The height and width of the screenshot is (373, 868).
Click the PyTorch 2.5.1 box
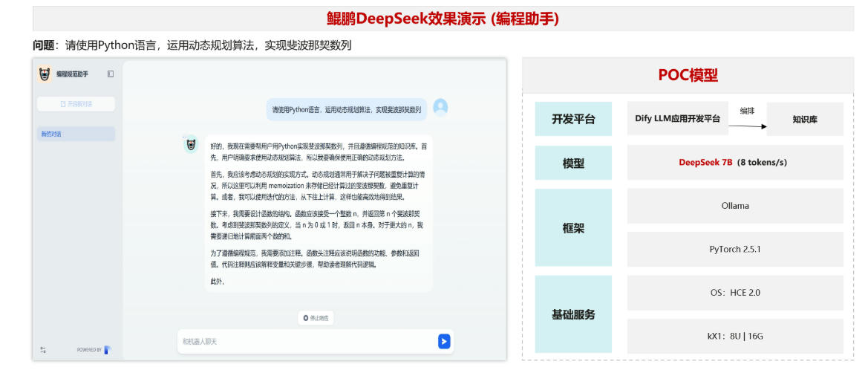click(x=735, y=250)
